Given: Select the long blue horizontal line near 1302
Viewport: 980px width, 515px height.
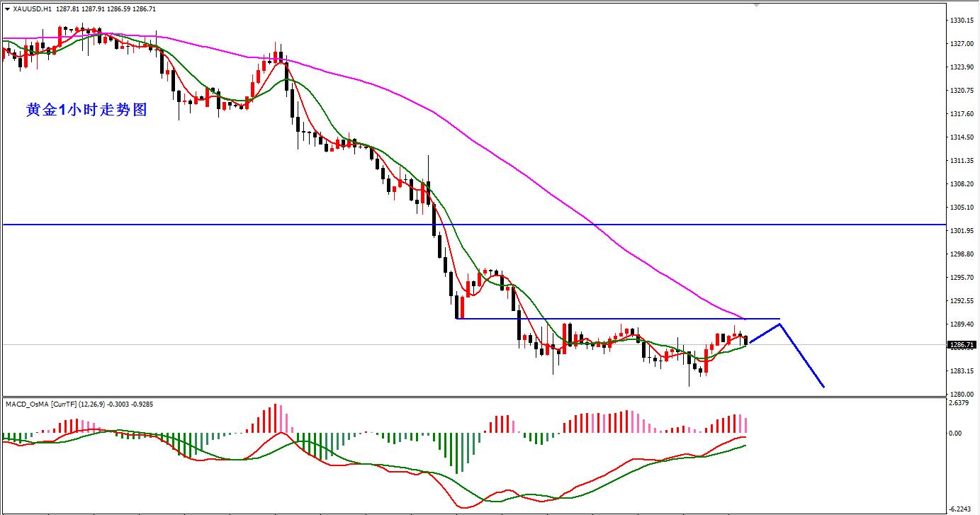Looking at the screenshot, I should click(x=473, y=225).
